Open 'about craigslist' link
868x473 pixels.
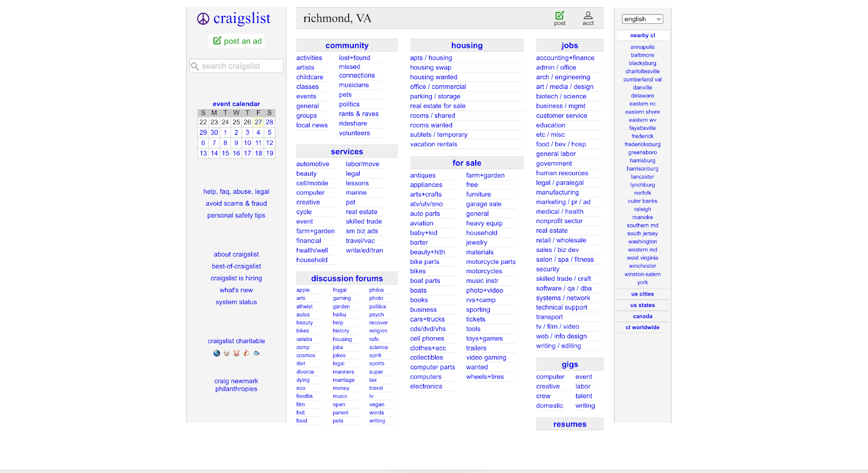pos(236,255)
